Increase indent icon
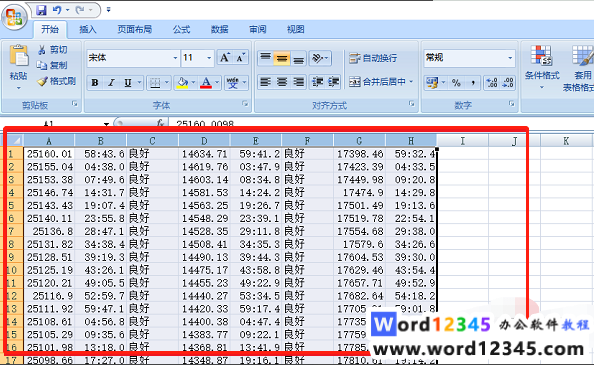594x365 pixels. [333, 82]
